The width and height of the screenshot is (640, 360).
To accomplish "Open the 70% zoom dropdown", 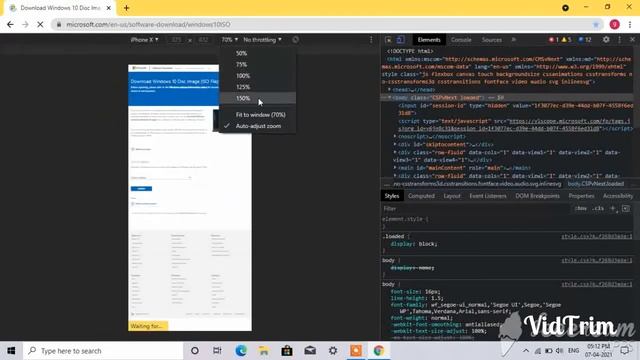I will click(229, 40).
